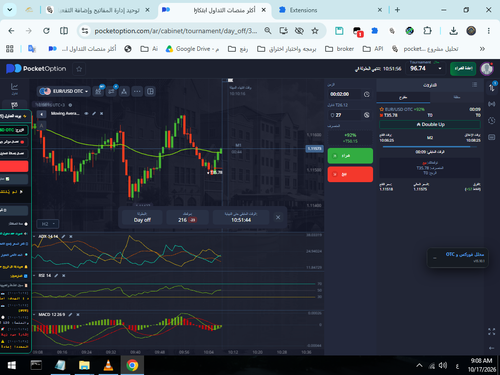Click the red button in the left extension panel
This screenshot has width=500, height=375.
(x=14, y=166)
